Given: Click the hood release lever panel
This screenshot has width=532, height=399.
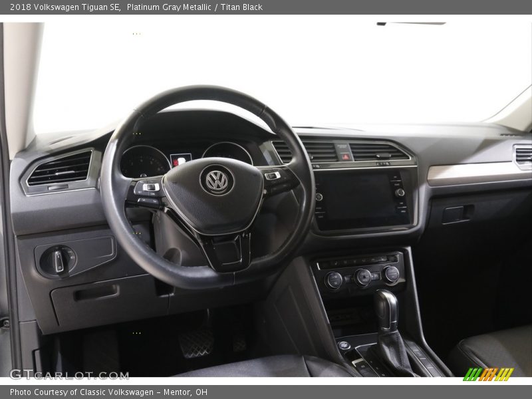Looking at the screenshot, I should [x=96, y=293].
